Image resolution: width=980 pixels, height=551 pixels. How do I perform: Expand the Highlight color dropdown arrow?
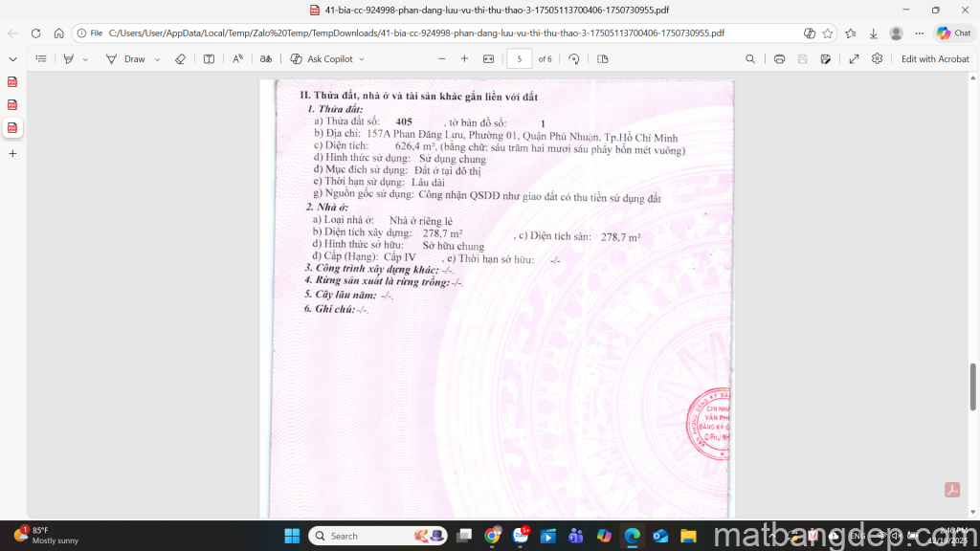pyautogui.click(x=86, y=58)
